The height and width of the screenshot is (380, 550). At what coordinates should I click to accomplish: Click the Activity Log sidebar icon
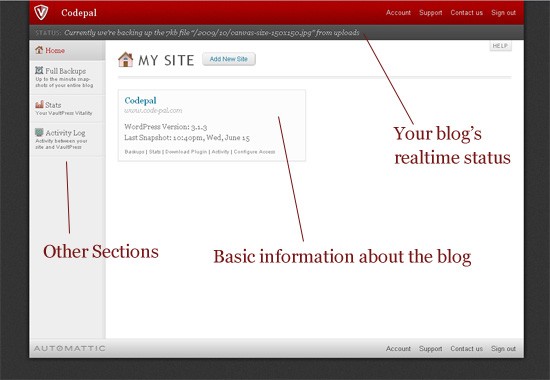[39, 132]
